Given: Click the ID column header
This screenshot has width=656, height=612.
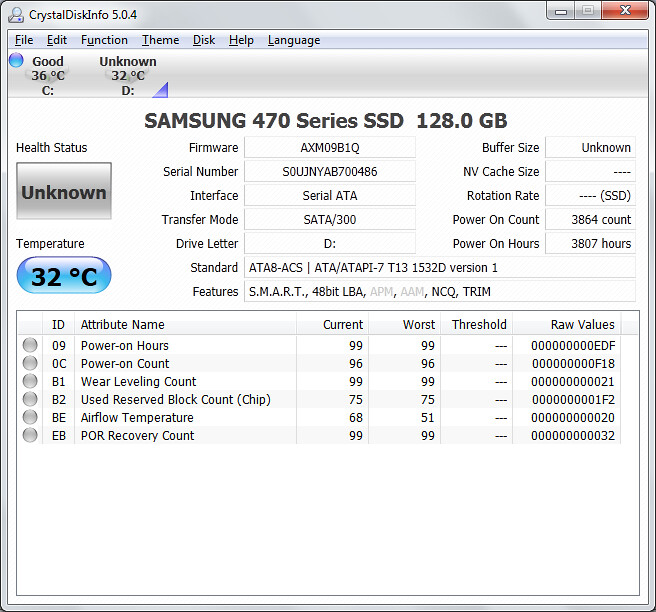Looking at the screenshot, I should tap(59, 325).
